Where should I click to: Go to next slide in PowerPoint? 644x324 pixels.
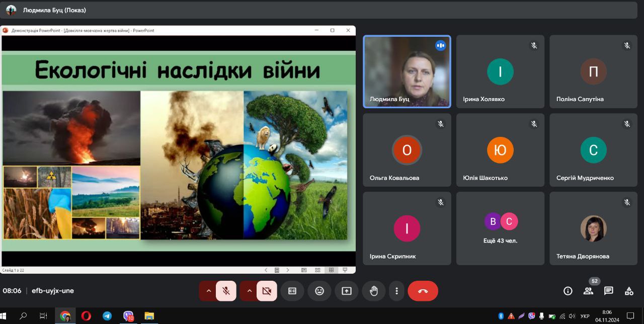[x=288, y=270]
